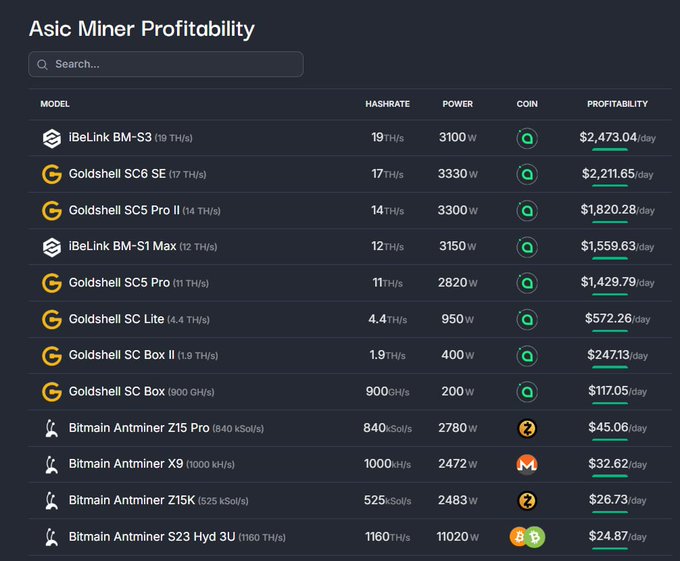The image size is (680, 561).
Task: Click Siacoin coin icon for iBeLink BM-S3
Action: (x=527, y=138)
